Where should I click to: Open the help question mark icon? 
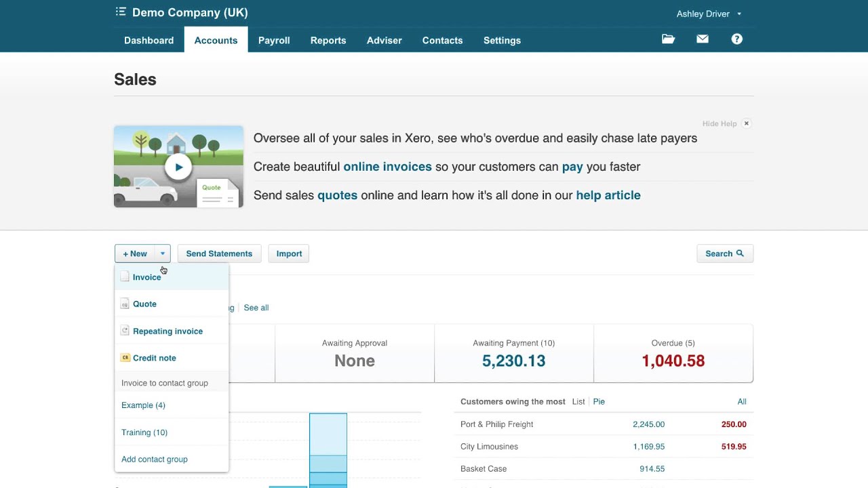click(737, 39)
